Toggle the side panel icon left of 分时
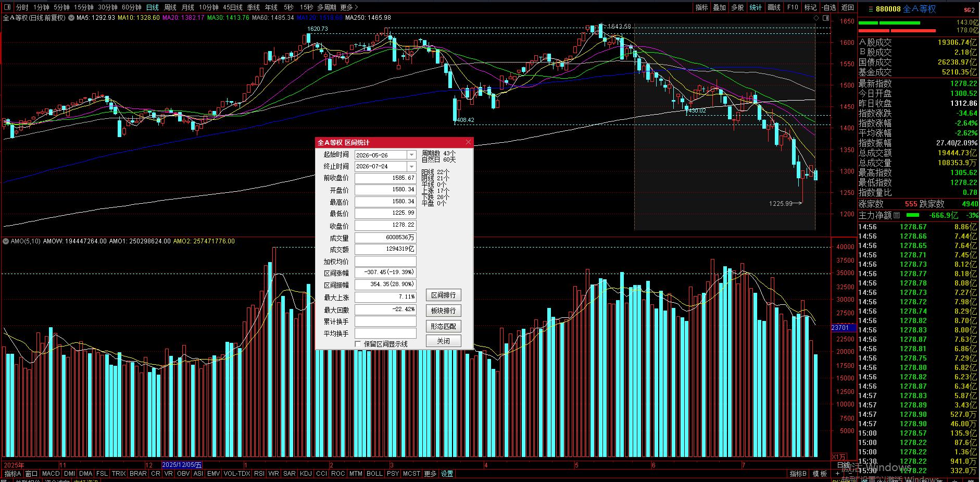The image size is (980, 482). (x=8, y=7)
